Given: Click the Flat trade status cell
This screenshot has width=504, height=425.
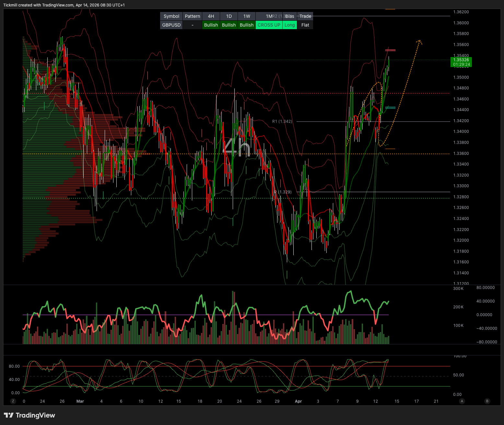Looking at the screenshot, I should [305, 25].
